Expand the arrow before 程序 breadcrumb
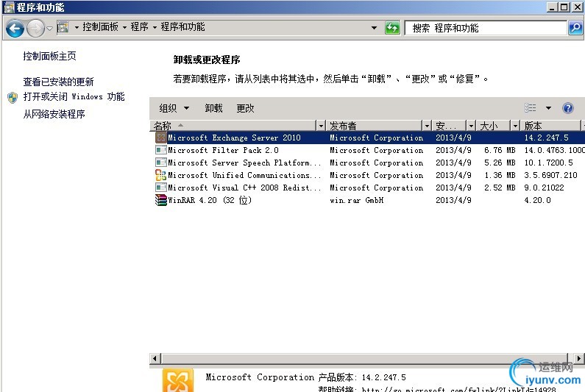The image size is (585, 392). coord(124,27)
